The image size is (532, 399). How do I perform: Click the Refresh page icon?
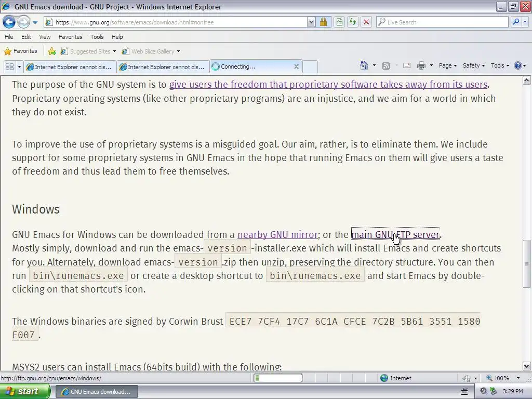[x=353, y=22]
